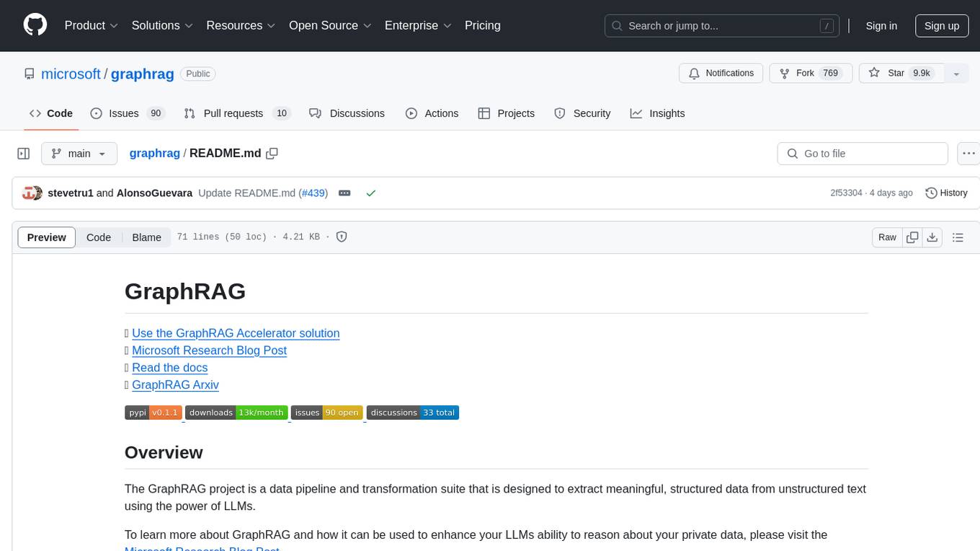Click the commit author avatars
This screenshot has height=551, width=980.
click(x=32, y=193)
